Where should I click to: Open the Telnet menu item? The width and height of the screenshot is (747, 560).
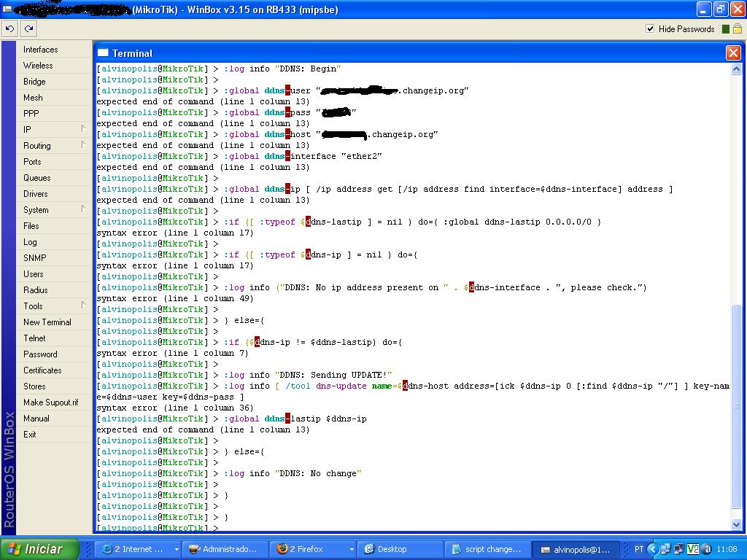[54, 338]
